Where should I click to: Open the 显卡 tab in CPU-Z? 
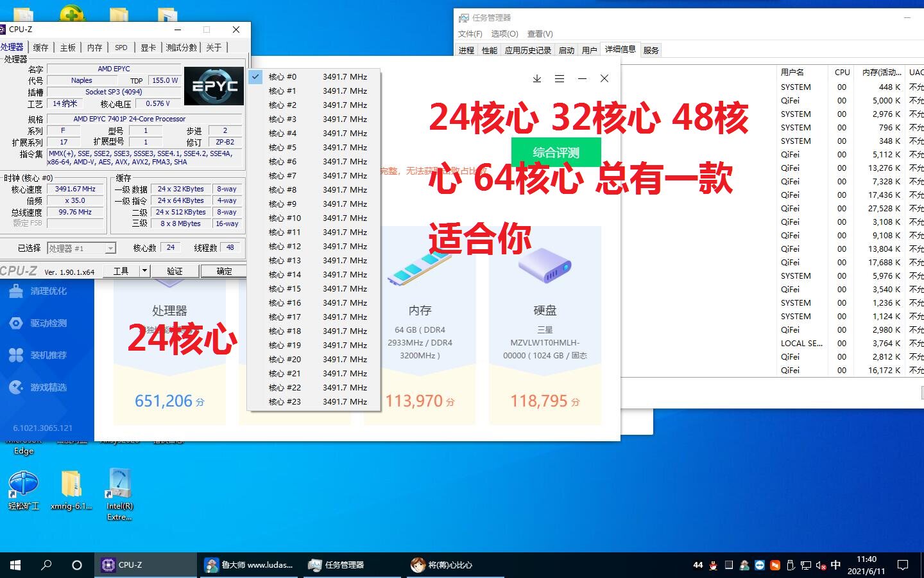pos(148,48)
